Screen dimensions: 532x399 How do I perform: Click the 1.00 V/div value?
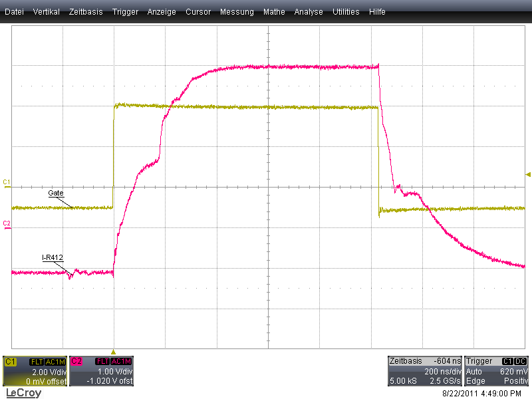pos(115,372)
